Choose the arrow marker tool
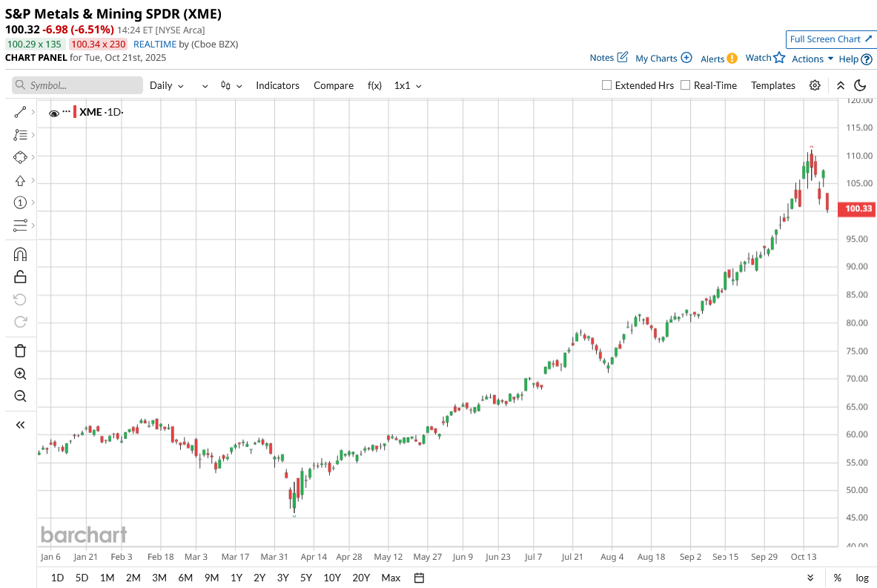Image resolution: width=877 pixels, height=588 pixels. [x=20, y=180]
